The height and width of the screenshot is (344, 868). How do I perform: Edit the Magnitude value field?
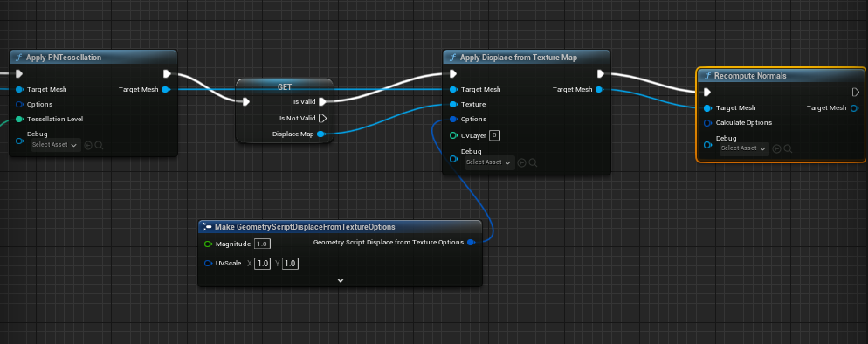262,244
